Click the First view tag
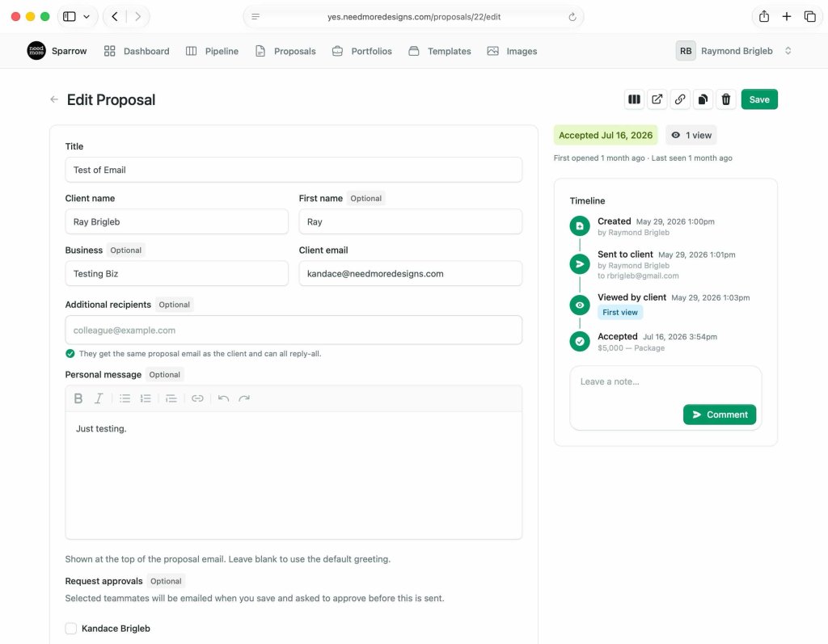Image resolution: width=828 pixels, height=644 pixels. tap(620, 313)
